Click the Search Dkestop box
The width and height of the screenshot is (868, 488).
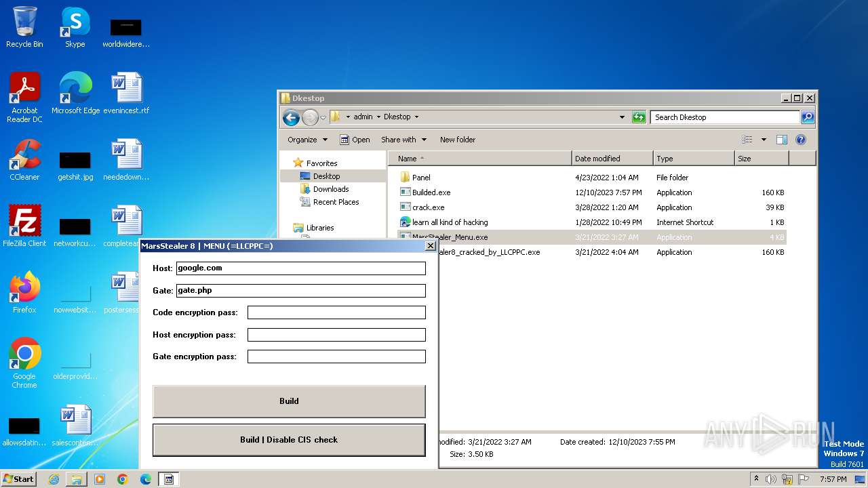click(x=725, y=117)
